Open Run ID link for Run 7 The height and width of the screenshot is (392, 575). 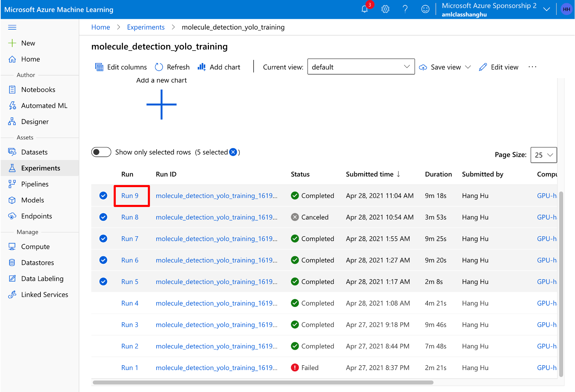click(x=217, y=239)
